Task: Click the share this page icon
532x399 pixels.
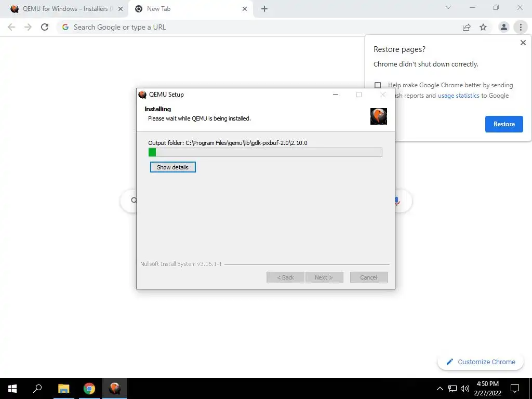Action: click(467, 28)
